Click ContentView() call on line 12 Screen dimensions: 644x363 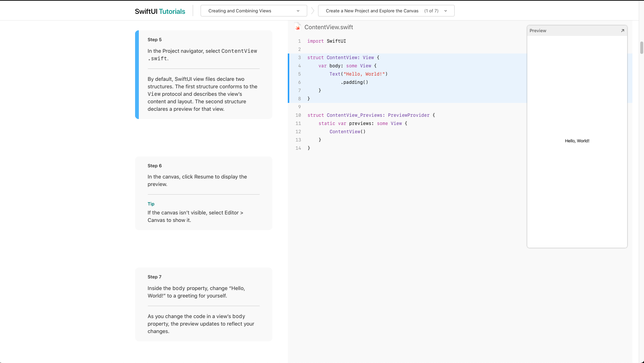pyautogui.click(x=347, y=132)
